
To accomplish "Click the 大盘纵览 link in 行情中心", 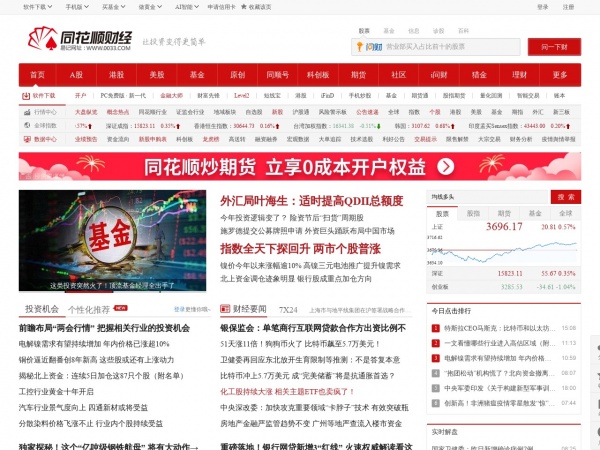I will coord(86,112).
